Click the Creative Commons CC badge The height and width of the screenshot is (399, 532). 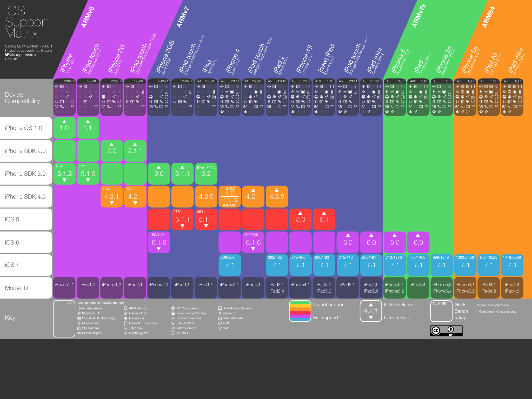(446, 331)
